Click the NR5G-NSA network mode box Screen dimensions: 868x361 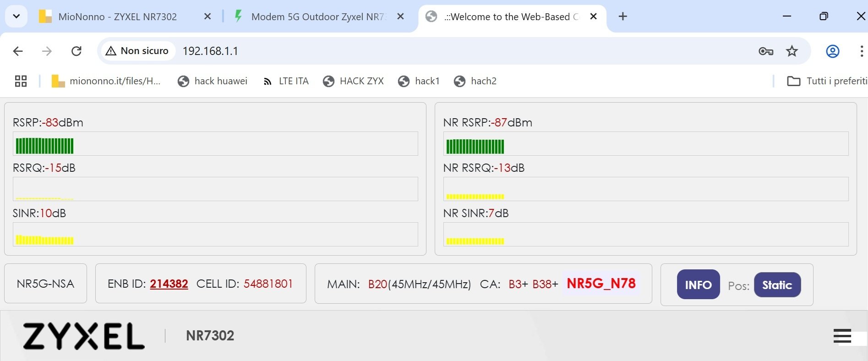(x=45, y=284)
